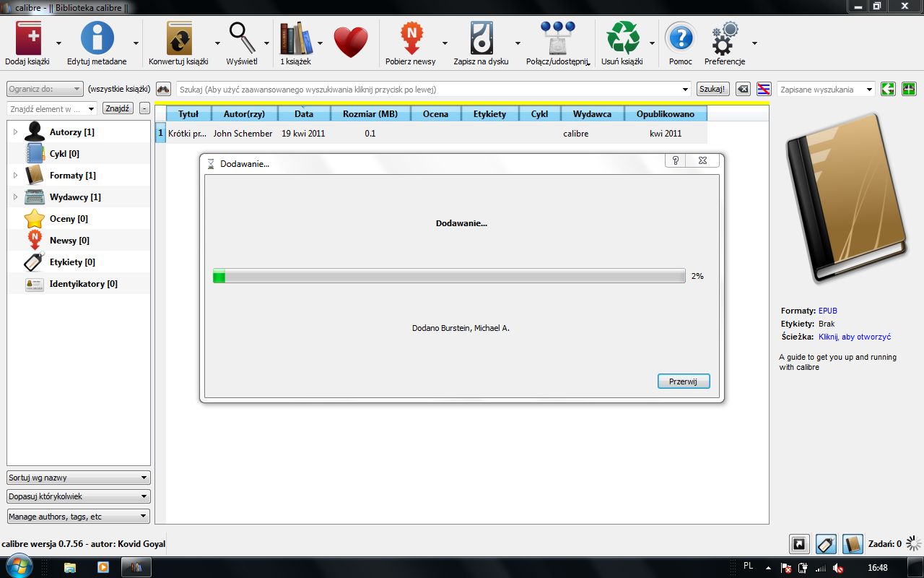Click the Znajdź element input field

[x=52, y=108]
